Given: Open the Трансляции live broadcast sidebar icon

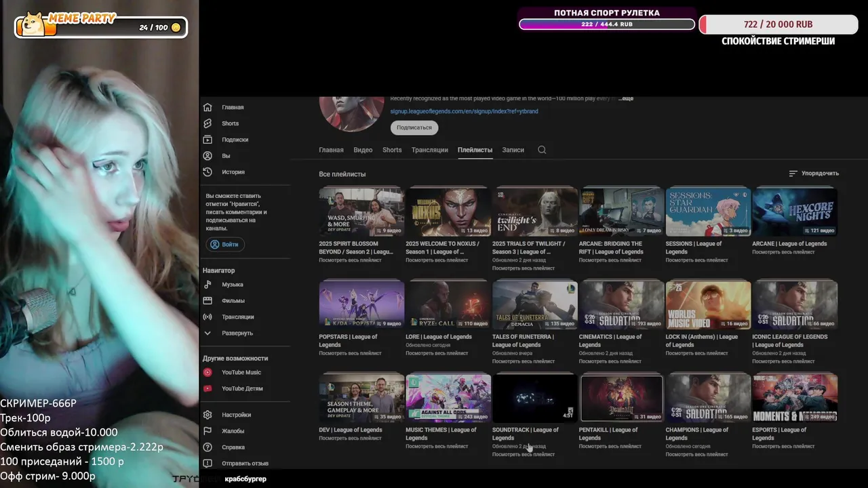Looking at the screenshot, I should [x=208, y=317].
